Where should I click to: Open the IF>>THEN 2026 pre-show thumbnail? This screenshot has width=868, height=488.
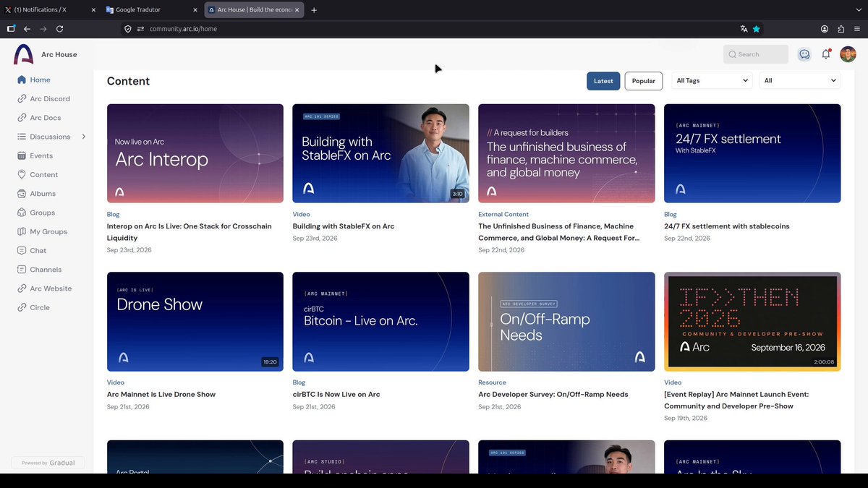(x=752, y=322)
